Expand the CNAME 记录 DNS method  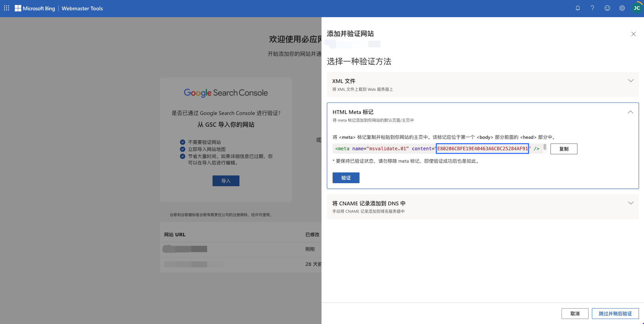pyautogui.click(x=483, y=207)
